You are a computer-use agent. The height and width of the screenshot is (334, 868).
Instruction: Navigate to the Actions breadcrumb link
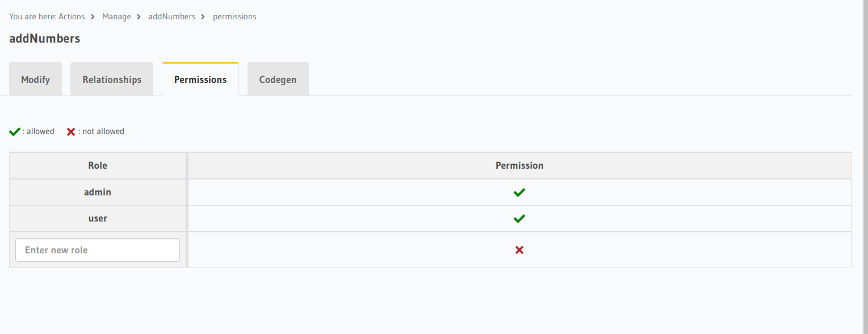tap(72, 16)
